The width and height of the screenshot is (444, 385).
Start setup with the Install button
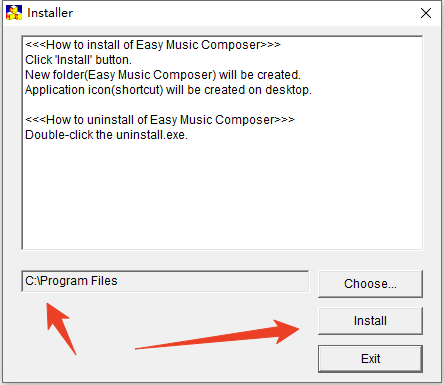370,321
